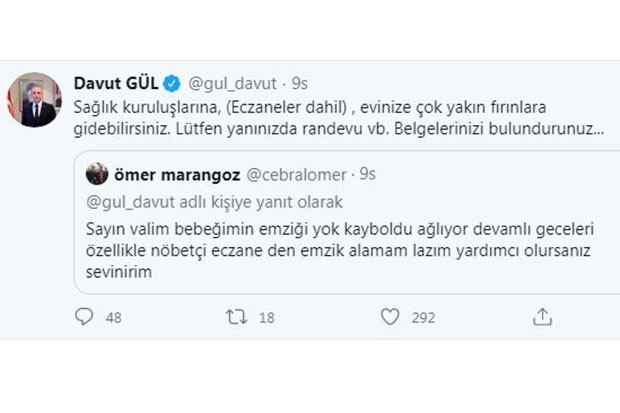Go to the @cebralomer handle
Viewport: 620px width, 413px height.
tap(291, 174)
